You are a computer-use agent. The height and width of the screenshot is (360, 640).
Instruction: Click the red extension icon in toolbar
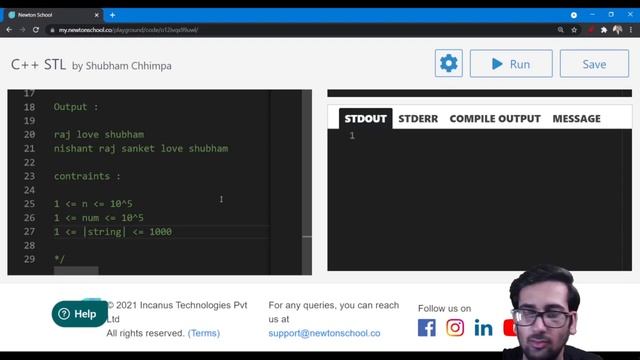click(x=590, y=30)
